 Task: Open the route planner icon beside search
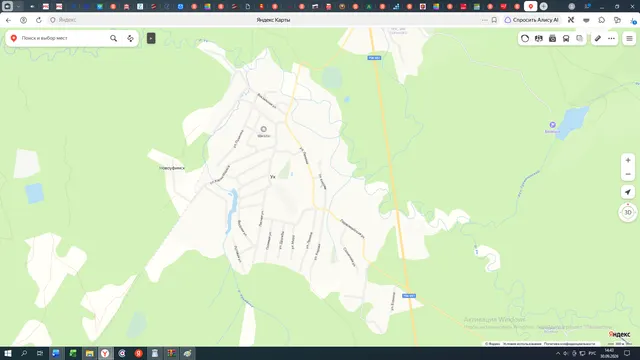click(130, 38)
